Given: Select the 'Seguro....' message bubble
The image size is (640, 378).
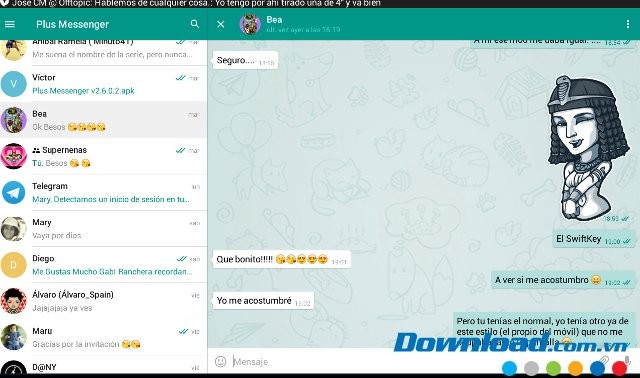Looking at the screenshot, I should coord(245,60).
